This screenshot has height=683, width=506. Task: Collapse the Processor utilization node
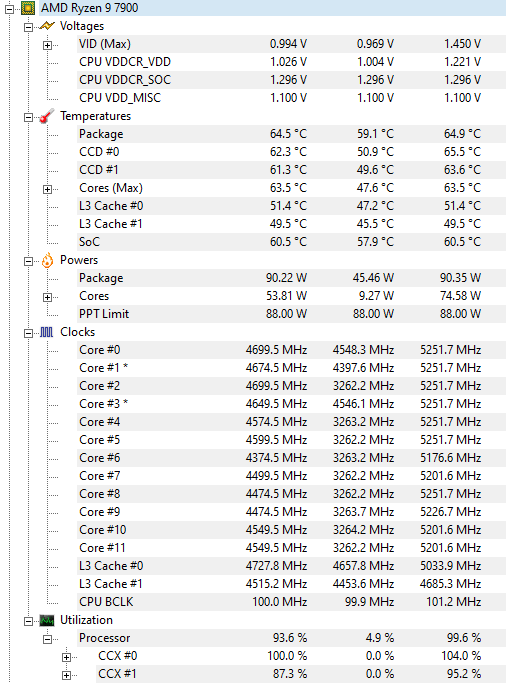coord(47,639)
